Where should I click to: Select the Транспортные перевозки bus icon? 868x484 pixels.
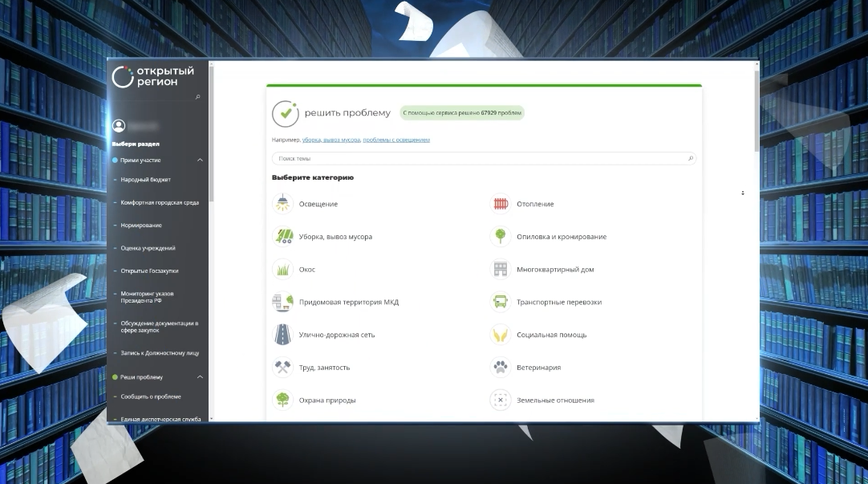pyautogui.click(x=500, y=302)
